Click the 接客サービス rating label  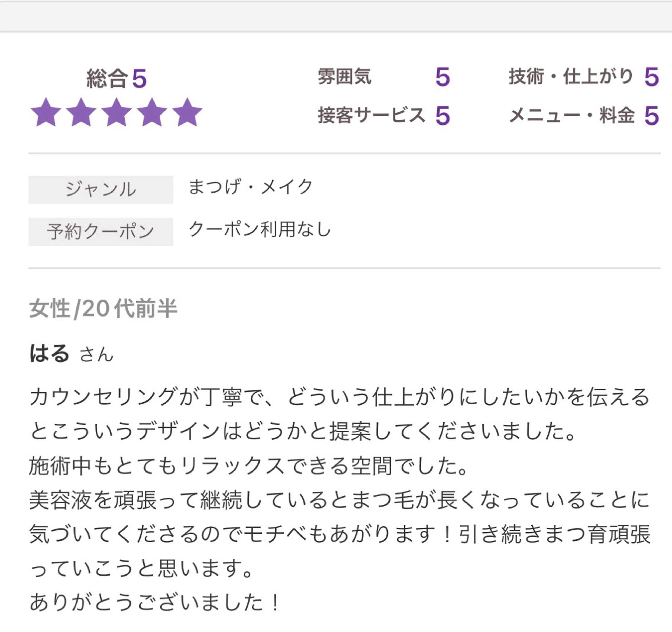tap(371, 116)
